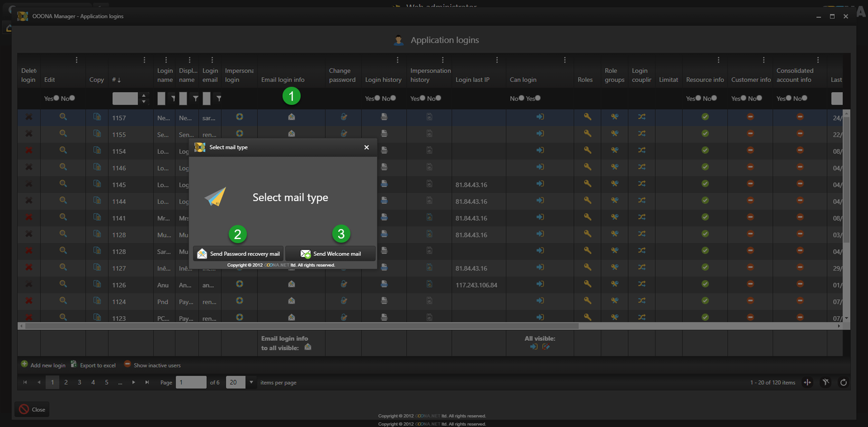Go to page 3 in pager
This screenshot has height=427, width=868.
point(79,382)
